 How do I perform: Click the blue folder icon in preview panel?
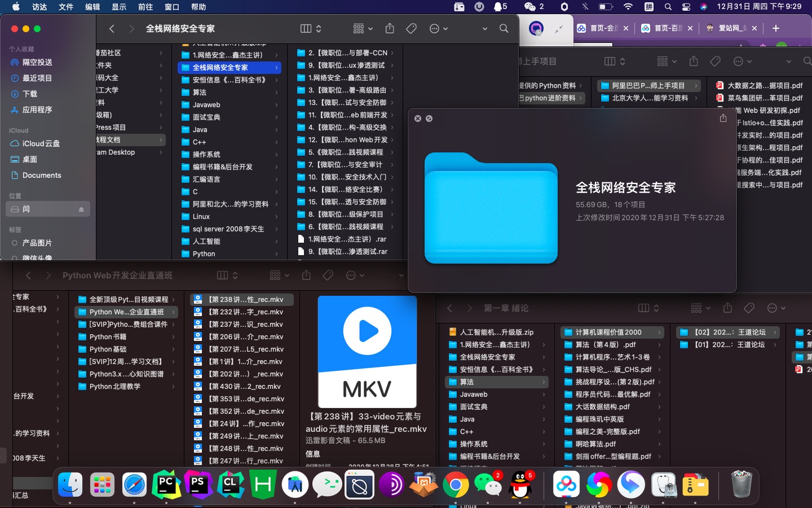tap(491, 208)
